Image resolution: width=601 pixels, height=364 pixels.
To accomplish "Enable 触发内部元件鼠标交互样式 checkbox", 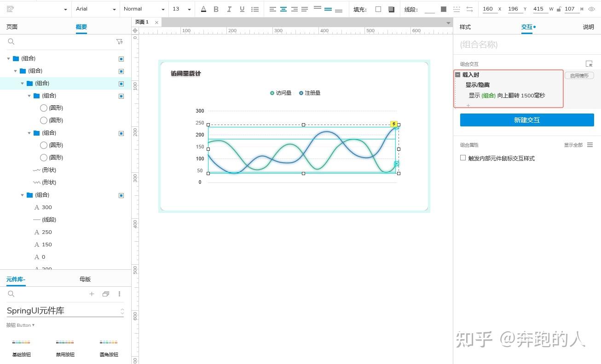I will click(463, 158).
